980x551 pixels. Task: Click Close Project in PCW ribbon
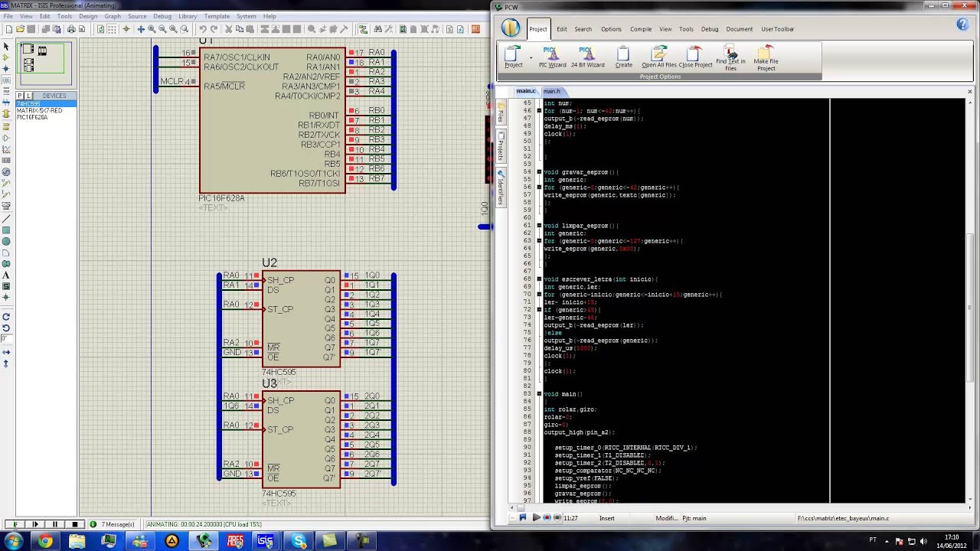695,57
